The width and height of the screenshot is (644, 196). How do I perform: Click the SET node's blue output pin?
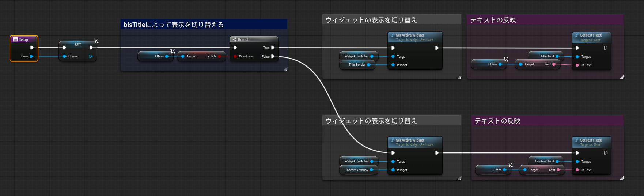point(90,56)
